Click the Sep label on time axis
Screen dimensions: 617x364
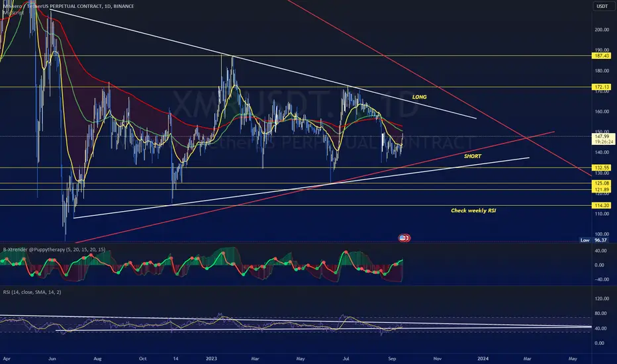(x=392, y=359)
